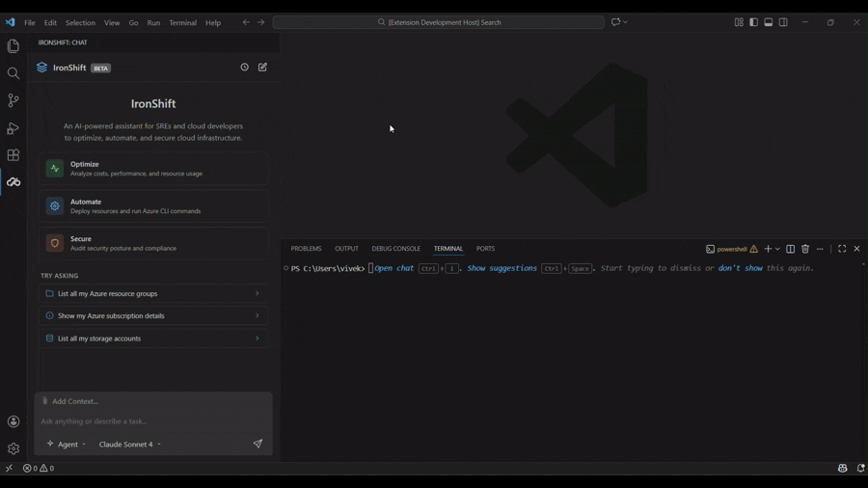Open the Search view in activity bar

(x=14, y=73)
